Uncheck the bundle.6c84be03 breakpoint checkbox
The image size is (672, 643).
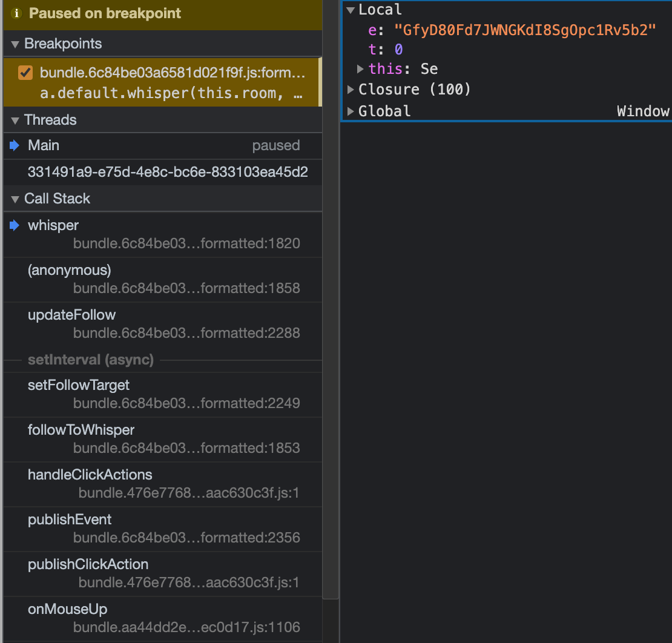coord(25,73)
